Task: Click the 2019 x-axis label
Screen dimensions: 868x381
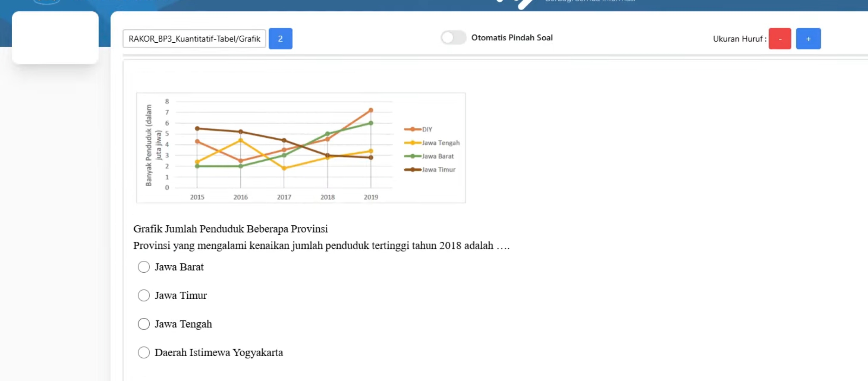Action: pyautogui.click(x=371, y=197)
